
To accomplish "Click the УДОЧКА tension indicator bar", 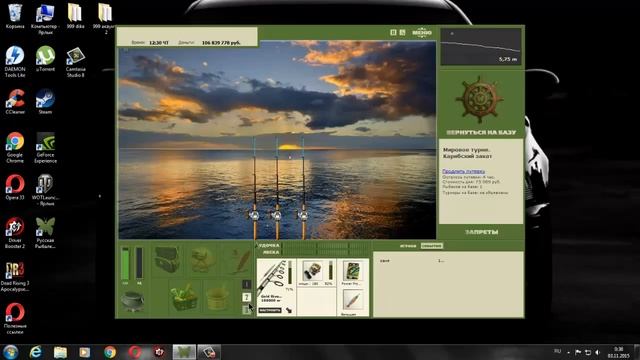I will tap(325, 246).
